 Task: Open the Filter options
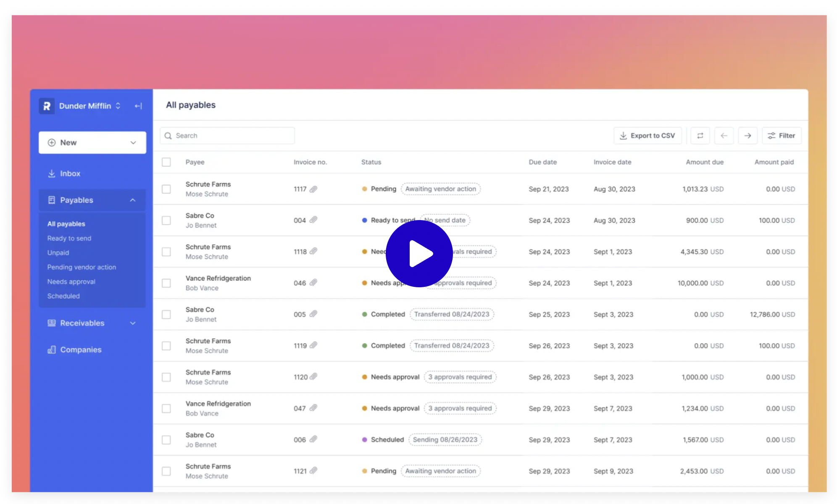point(782,136)
